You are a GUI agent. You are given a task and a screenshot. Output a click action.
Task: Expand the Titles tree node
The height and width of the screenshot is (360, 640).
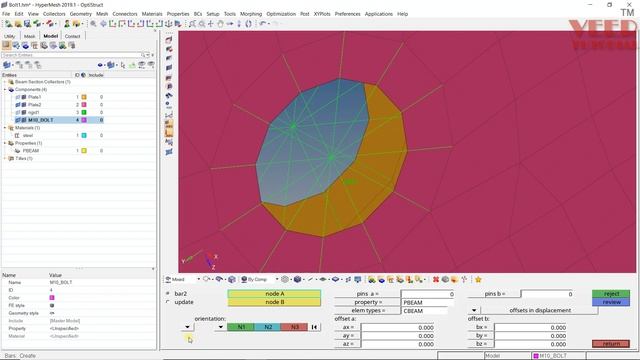(x=5, y=158)
